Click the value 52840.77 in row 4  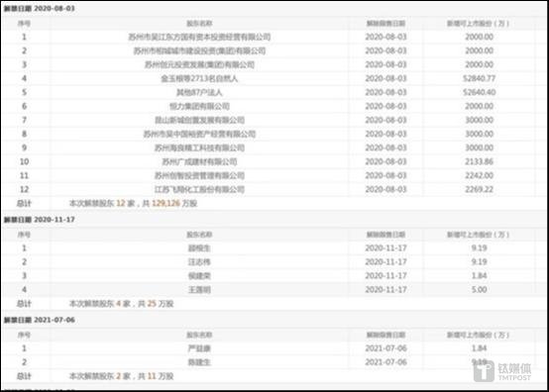[x=479, y=78]
